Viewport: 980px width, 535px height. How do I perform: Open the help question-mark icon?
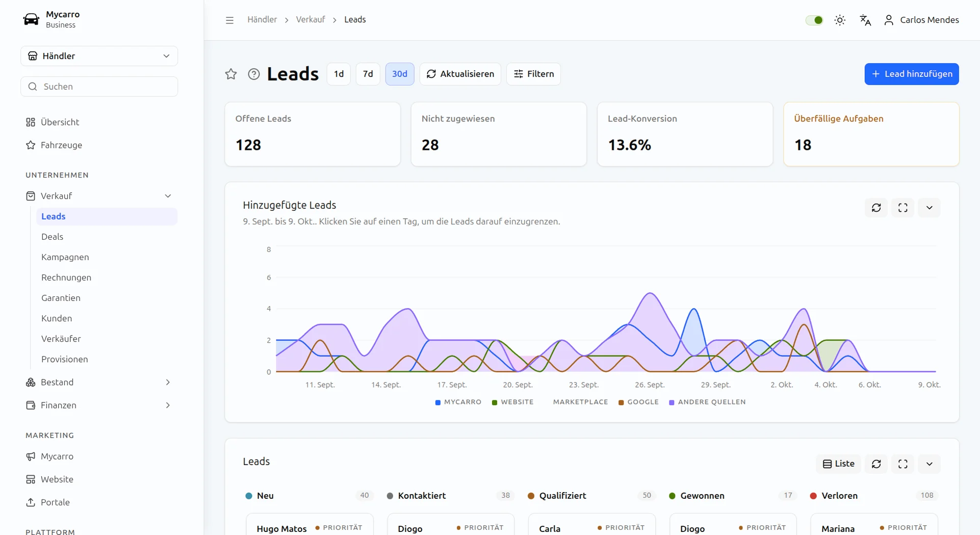(x=254, y=74)
